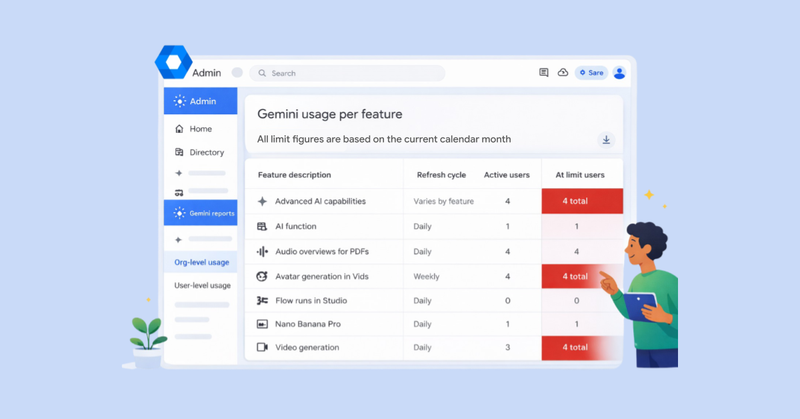Select the blue Admin sidebar header item
This screenshot has height=419, width=800.
pyautogui.click(x=201, y=101)
